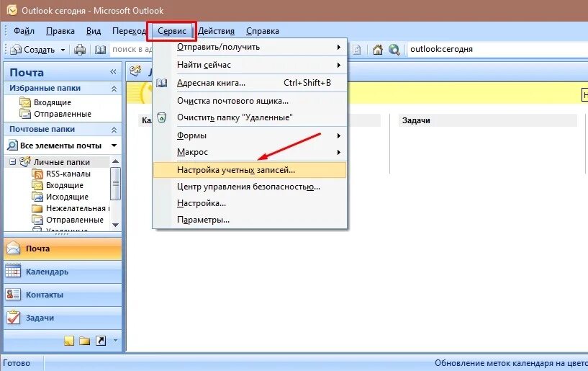Click the Нежелательная junk folder icon
This screenshot has width=588, height=371.
pyautogui.click(x=37, y=208)
